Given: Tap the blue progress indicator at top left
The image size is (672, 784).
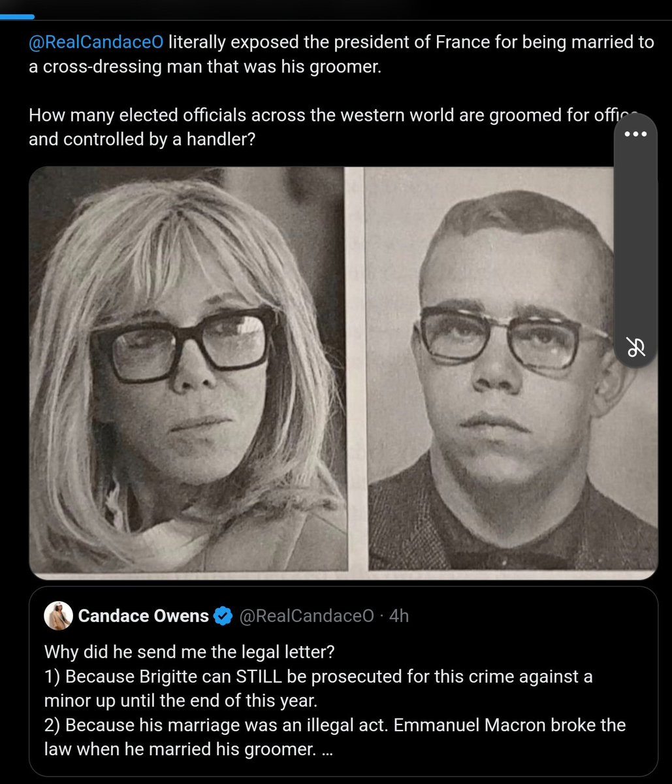Looking at the screenshot, I should pos(18,16).
